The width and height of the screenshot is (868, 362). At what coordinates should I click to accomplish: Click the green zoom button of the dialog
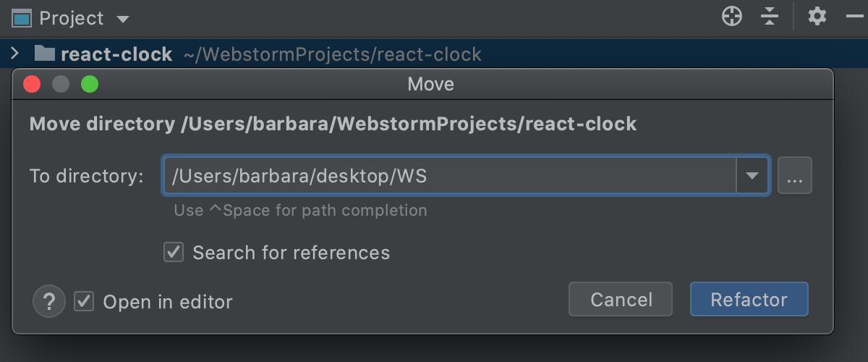90,85
